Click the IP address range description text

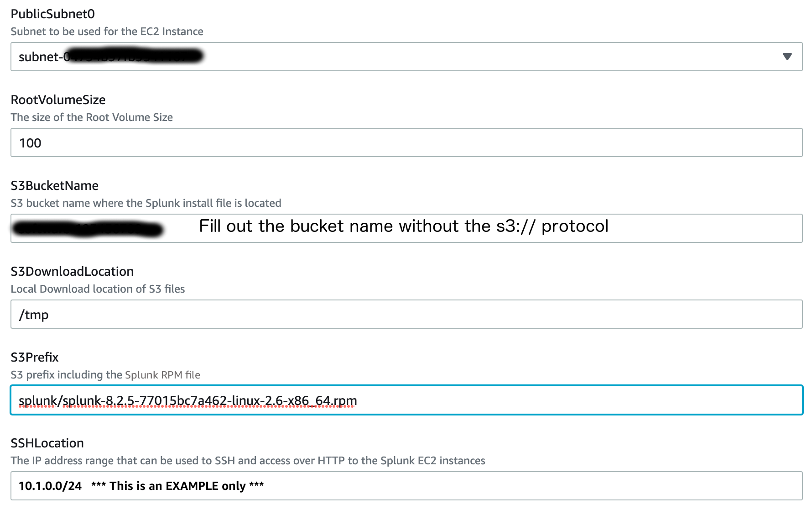click(248, 461)
